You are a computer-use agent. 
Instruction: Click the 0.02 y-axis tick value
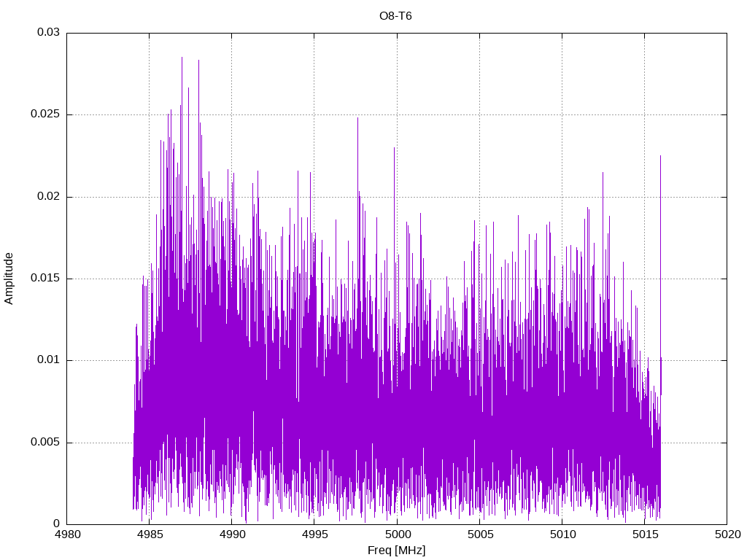pos(49,196)
